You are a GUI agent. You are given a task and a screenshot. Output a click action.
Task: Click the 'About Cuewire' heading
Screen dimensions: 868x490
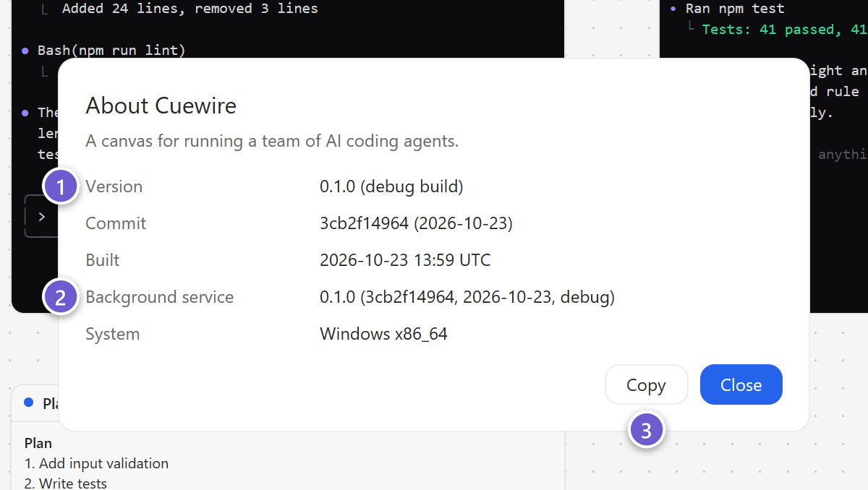[x=161, y=106]
